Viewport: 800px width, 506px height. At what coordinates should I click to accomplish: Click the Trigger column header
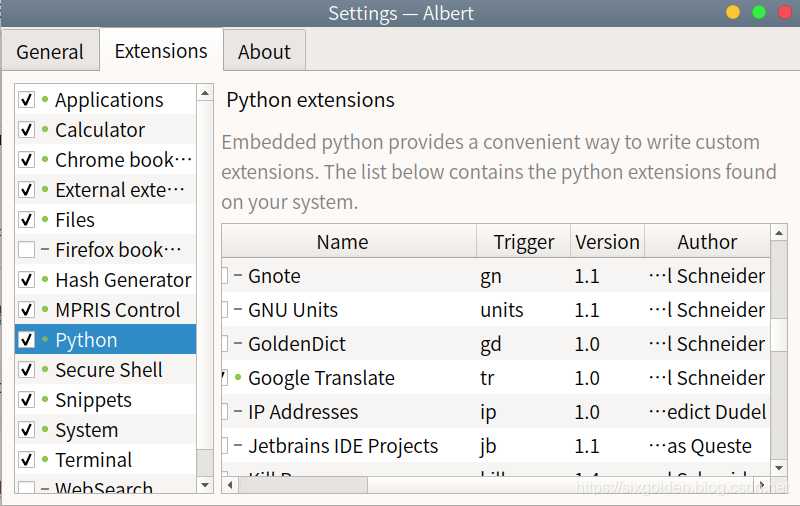(523, 242)
